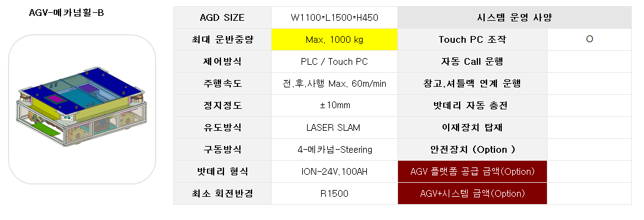Image resolution: width=644 pixels, height=220 pixels.
Task: Select the dark red AGV 플랫폼 공급 금액(Option) cell
Action: tap(472, 172)
